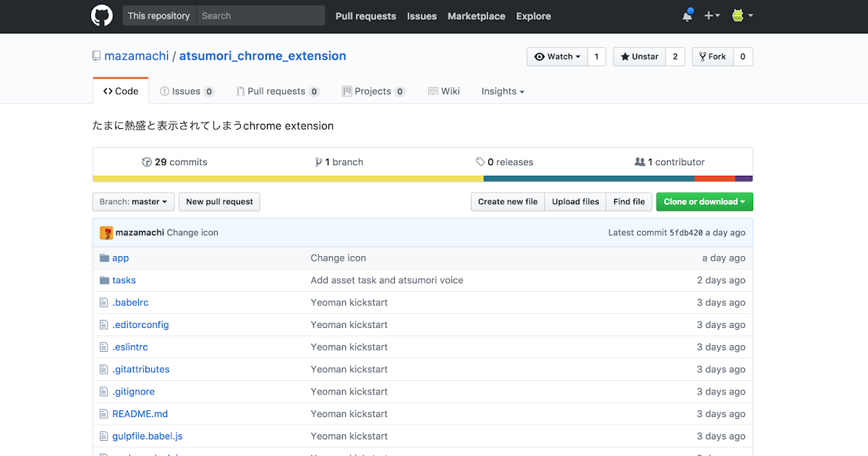Click inside the Search input field
868x456 pixels.
click(260, 15)
